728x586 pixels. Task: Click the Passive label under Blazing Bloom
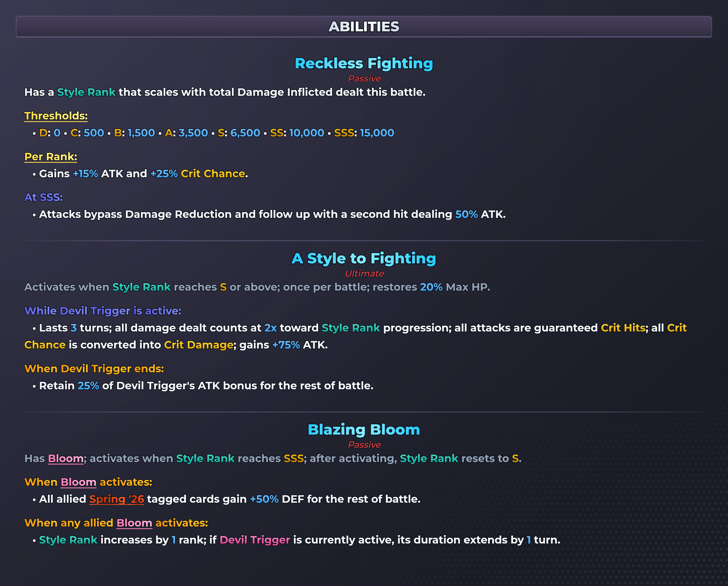point(364,445)
